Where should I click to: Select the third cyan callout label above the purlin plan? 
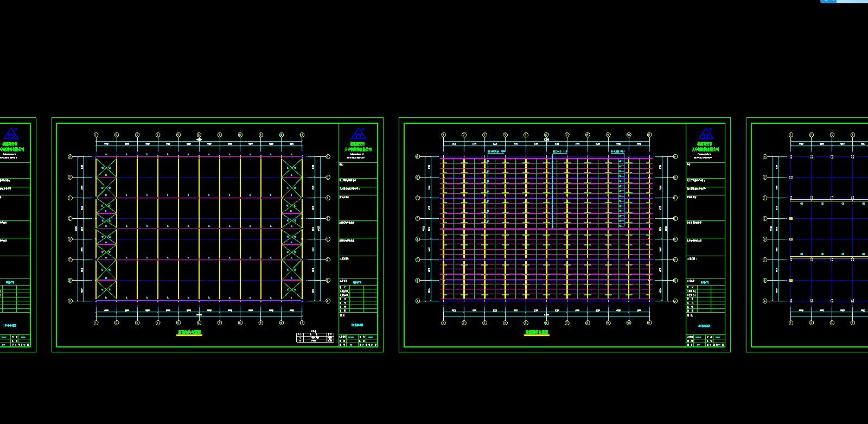[617, 151]
